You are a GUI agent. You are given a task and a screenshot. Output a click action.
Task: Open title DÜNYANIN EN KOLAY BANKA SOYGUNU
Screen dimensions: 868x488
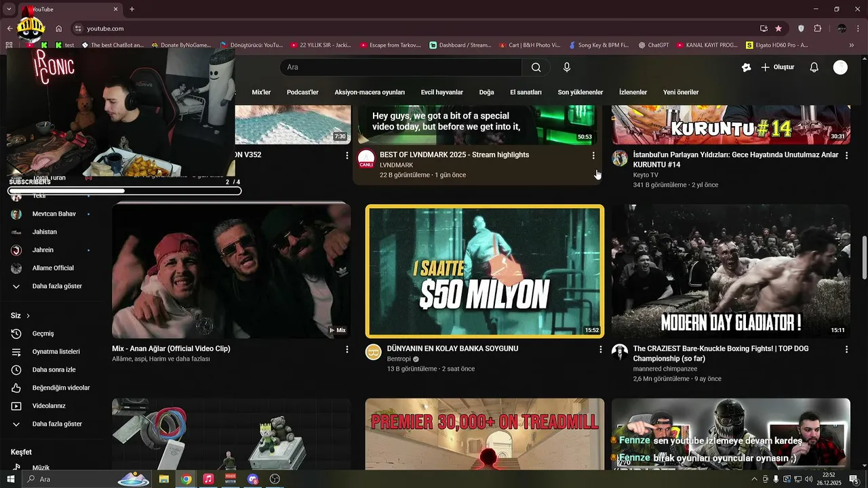452,348
